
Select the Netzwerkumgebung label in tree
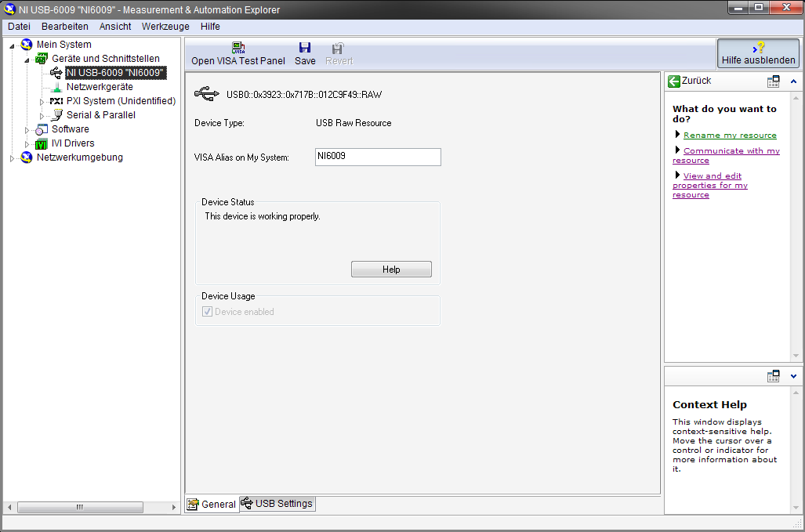80,157
